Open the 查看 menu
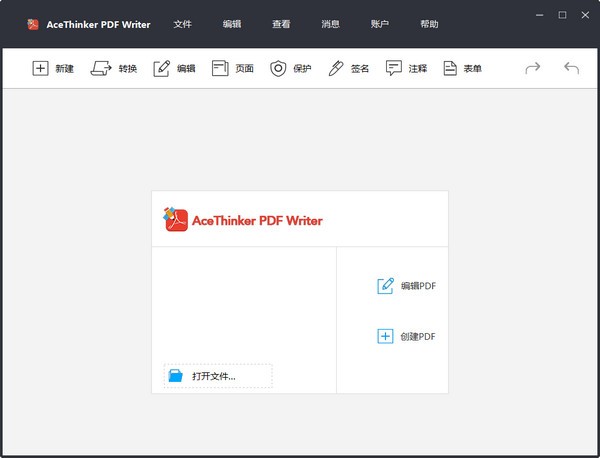Viewport: 600px width, 458px height. [281, 24]
